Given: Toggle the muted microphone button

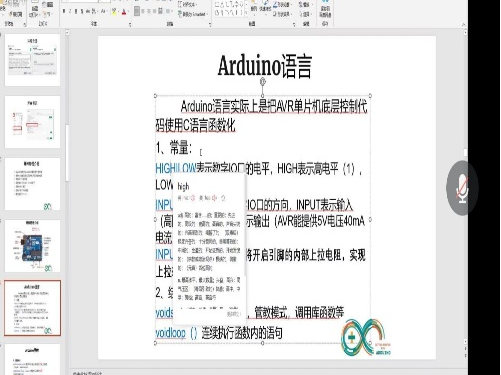Looking at the screenshot, I should (462, 188).
